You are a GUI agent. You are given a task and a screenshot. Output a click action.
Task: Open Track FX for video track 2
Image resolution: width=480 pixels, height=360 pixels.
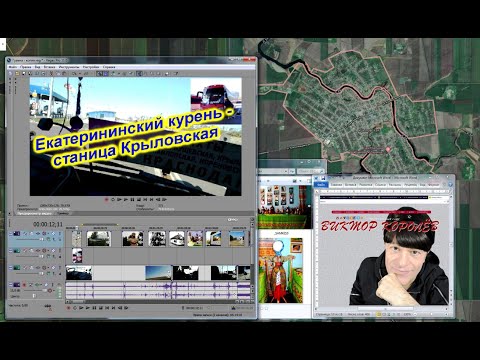[x=38, y=250]
